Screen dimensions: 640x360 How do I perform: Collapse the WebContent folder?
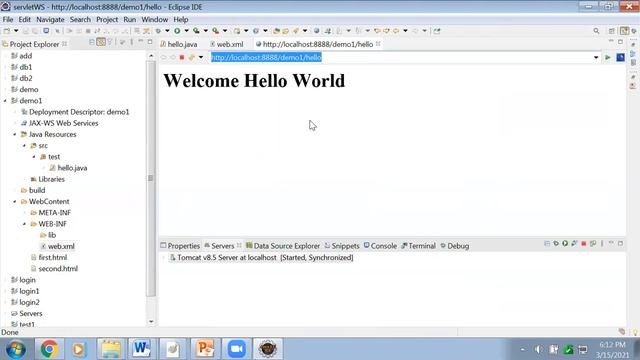(15, 202)
